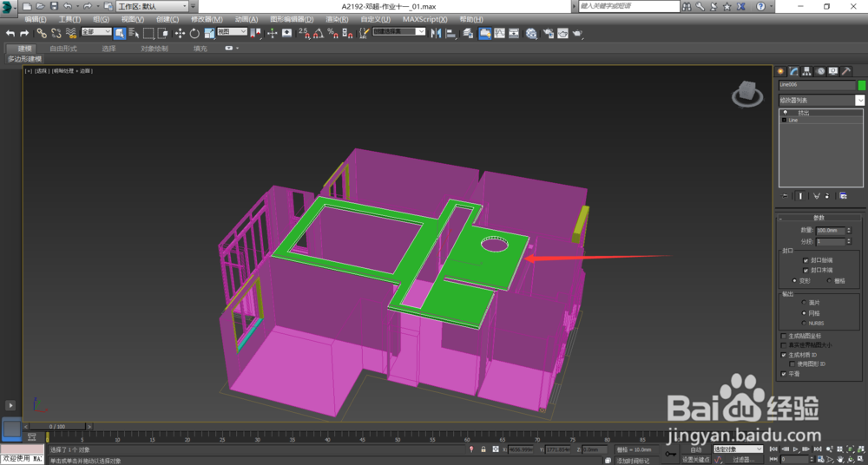Viewport: 868px width, 465px height.
Task: Open the 工作区: 默认 workspace dropdown
Action: 152,6
